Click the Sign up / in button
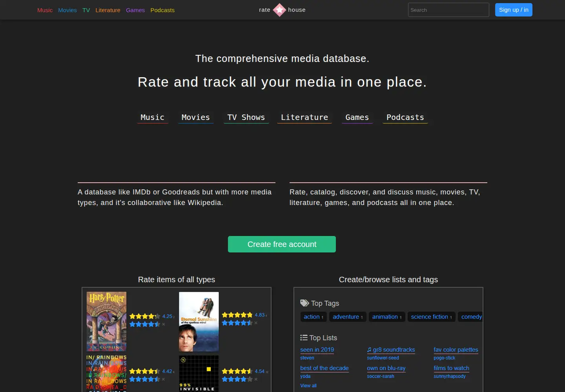Viewport: 565px width, 392px height. point(514,10)
